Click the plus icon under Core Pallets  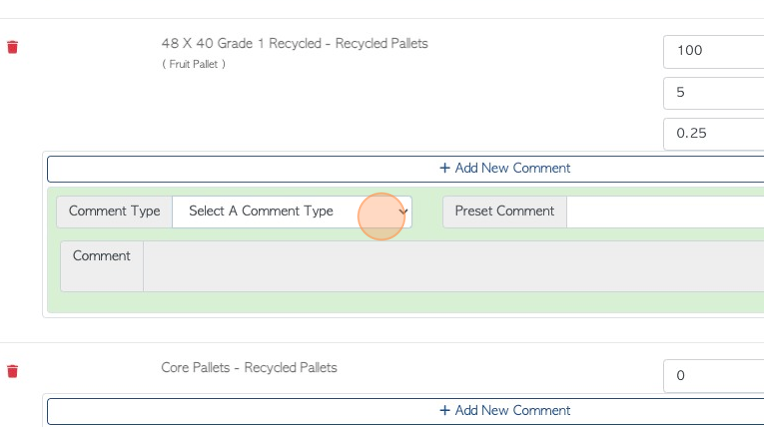tap(444, 410)
